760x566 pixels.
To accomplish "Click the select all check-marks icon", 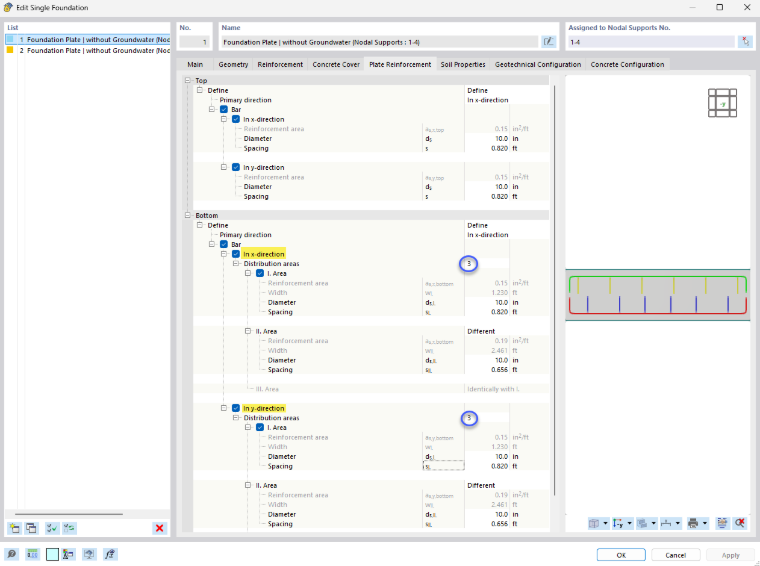I will tap(52, 528).
